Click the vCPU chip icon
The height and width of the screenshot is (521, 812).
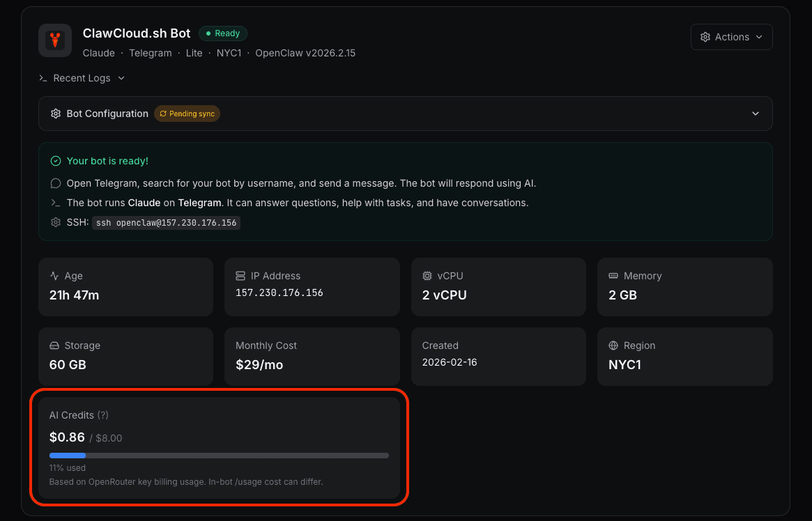pos(428,276)
